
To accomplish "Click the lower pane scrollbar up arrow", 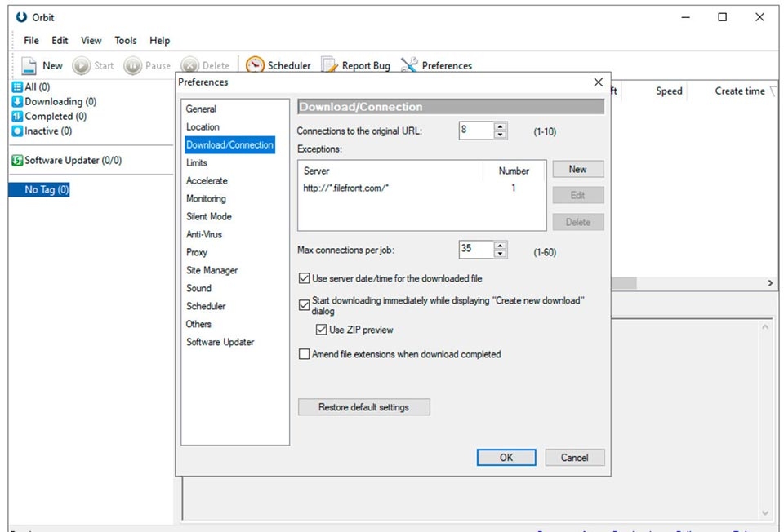I will (x=765, y=327).
